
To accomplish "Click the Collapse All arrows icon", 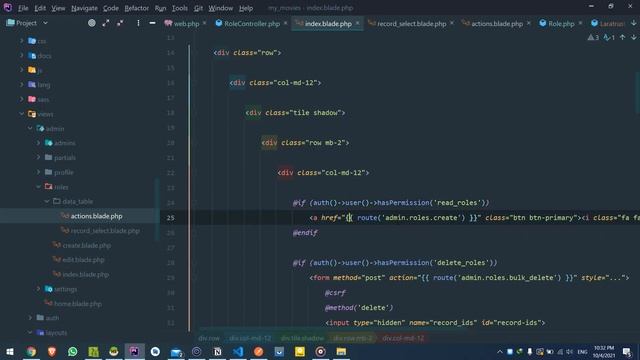I will 120,23.
